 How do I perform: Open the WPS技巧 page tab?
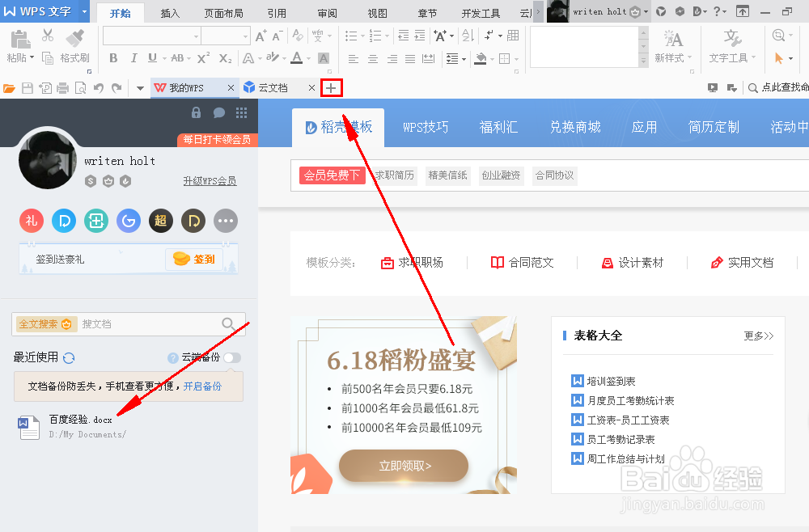(426, 127)
